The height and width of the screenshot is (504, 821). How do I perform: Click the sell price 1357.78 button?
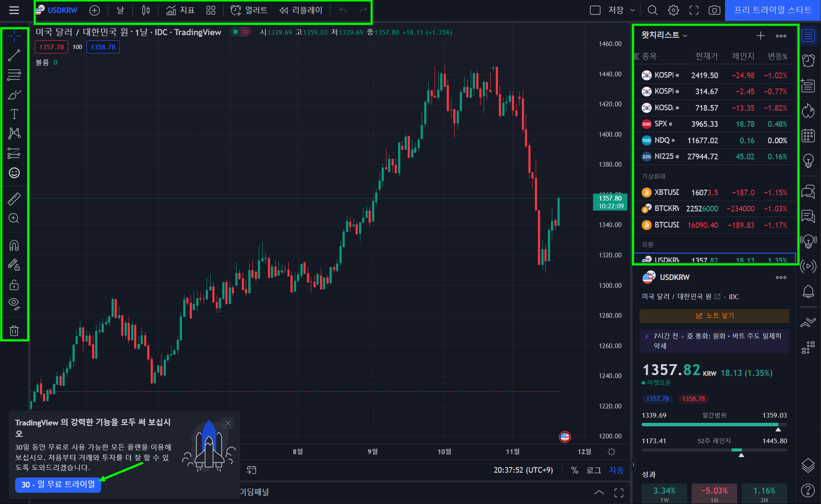[x=51, y=47]
